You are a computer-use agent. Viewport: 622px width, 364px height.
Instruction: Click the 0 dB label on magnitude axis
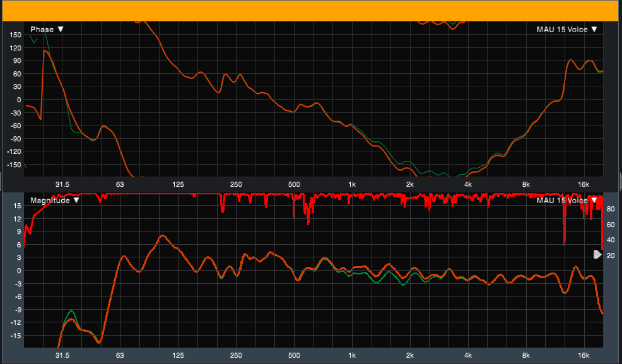click(x=19, y=271)
